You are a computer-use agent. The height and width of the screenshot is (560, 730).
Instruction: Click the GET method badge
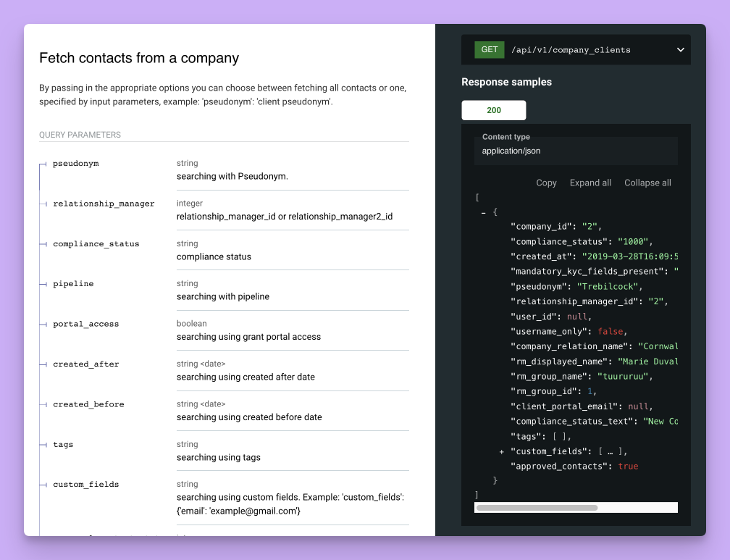pos(488,49)
